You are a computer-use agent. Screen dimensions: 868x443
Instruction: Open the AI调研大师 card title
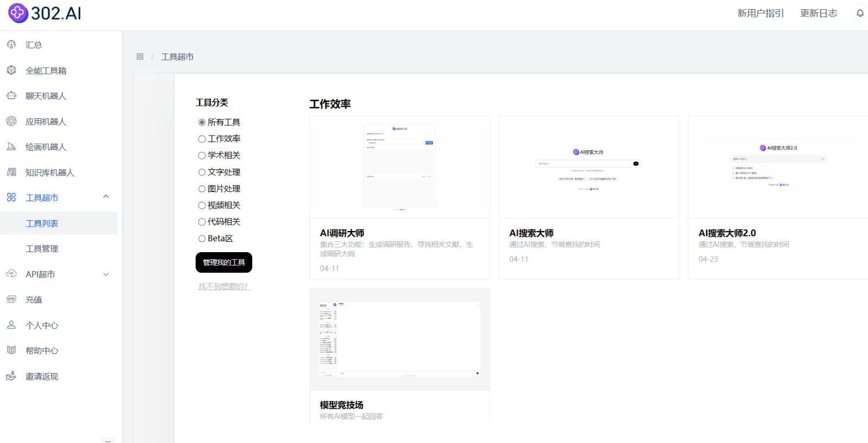342,233
